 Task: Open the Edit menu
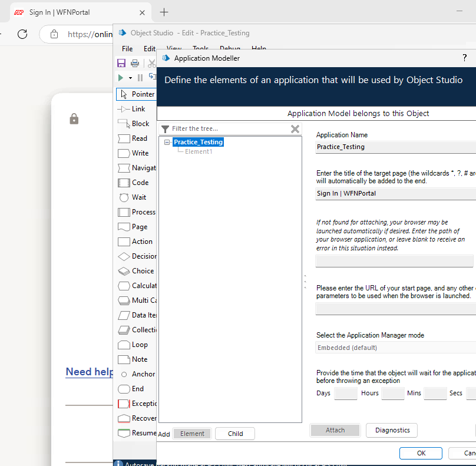click(x=150, y=49)
